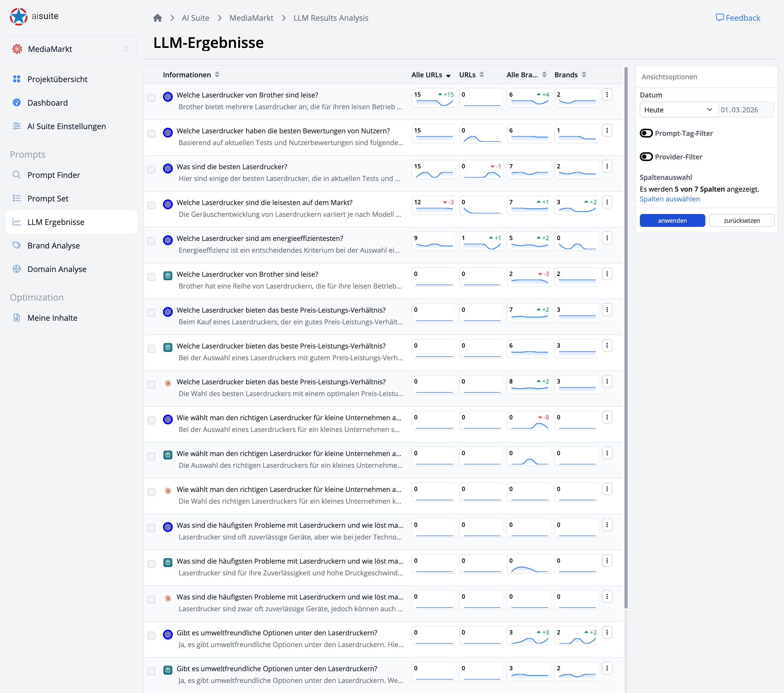Open the Meine Inhalte document icon
This screenshot has height=693, width=784.
pyautogui.click(x=17, y=318)
